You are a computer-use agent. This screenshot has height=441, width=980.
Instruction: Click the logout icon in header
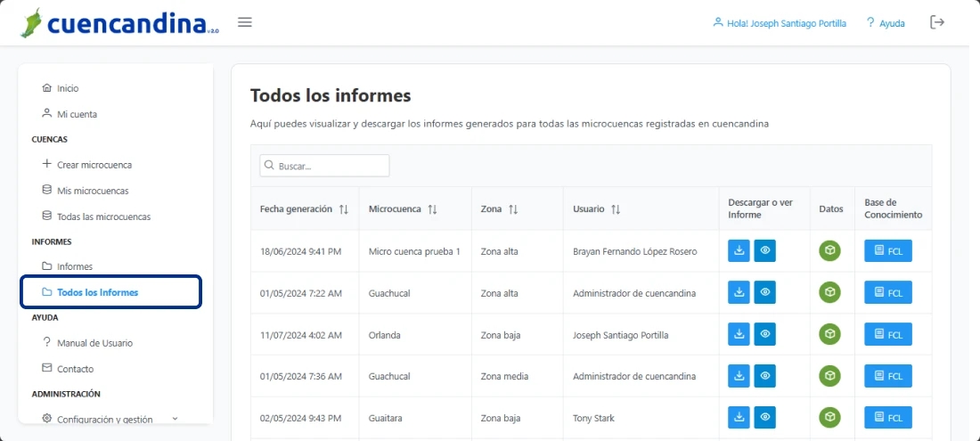(937, 22)
